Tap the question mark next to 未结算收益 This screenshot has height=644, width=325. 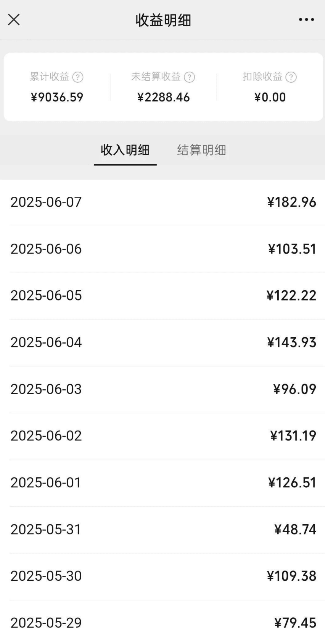[189, 77]
